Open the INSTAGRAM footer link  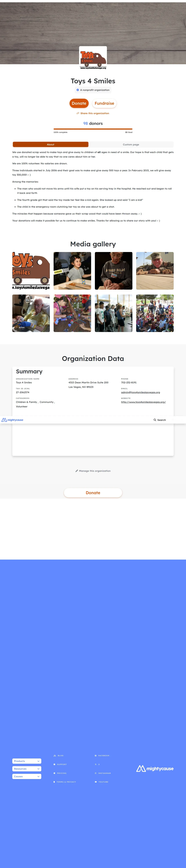coord(105,773)
